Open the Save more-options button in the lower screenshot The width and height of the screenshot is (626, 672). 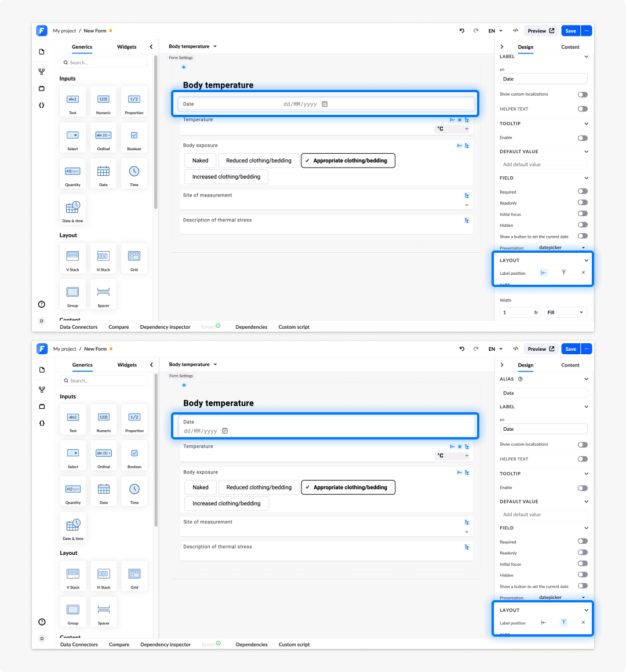587,349
